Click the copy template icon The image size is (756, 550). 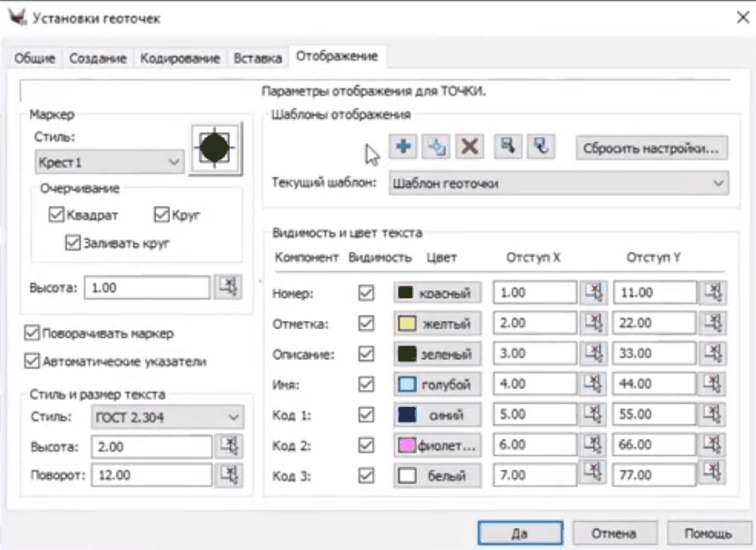coord(436,147)
